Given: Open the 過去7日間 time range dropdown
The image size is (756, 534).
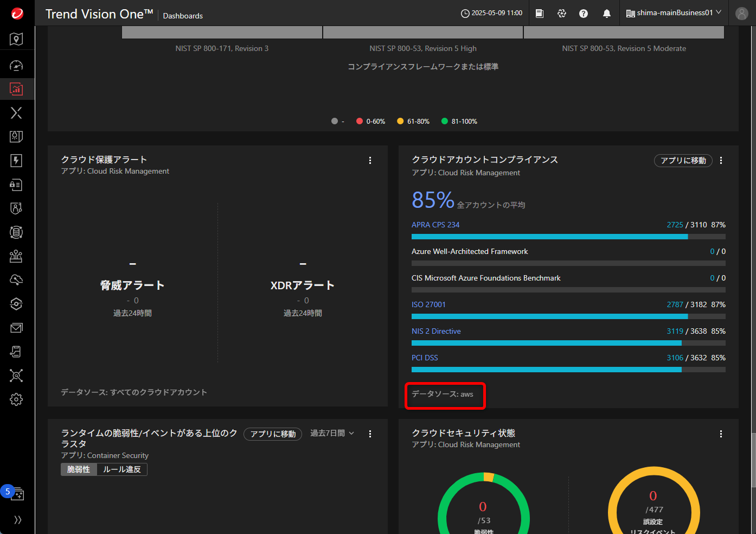Looking at the screenshot, I should click(x=332, y=433).
